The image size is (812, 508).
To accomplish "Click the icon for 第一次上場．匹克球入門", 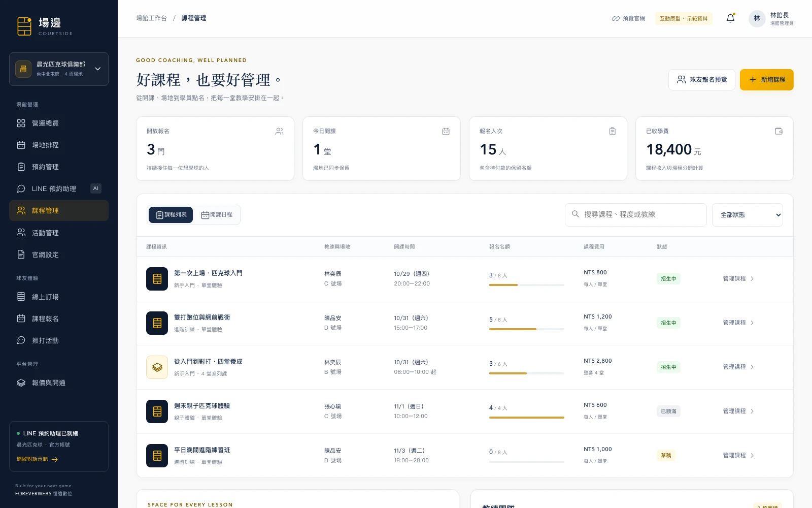I will pos(157,279).
